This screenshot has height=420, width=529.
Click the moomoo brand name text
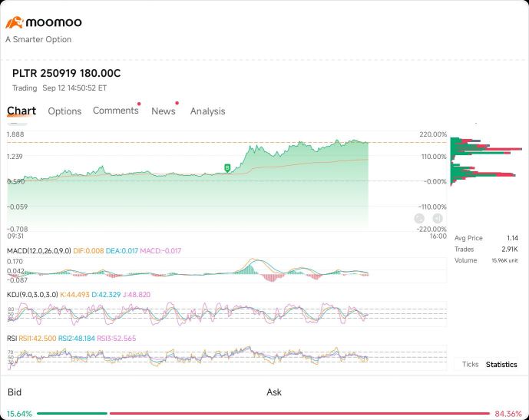tap(54, 22)
